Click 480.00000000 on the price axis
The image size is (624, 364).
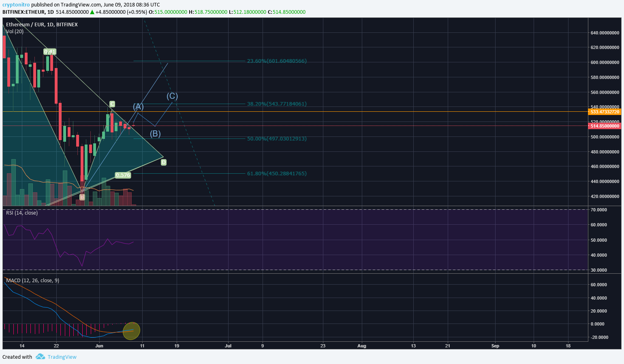(x=605, y=152)
